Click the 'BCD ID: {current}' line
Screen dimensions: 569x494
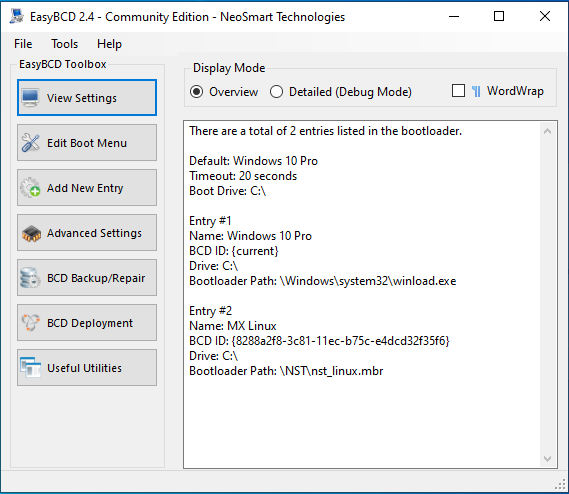[x=234, y=251]
